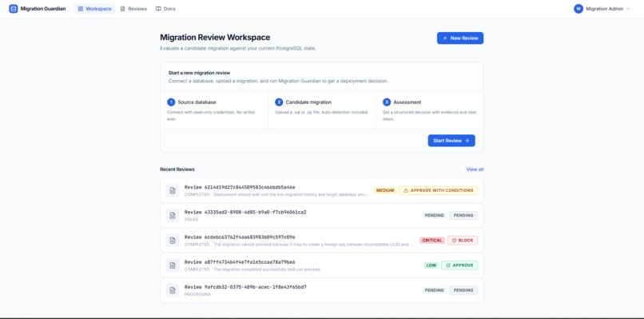The width and height of the screenshot is (644, 319).
Task: Open Review 43335ad2-8908-4d85-b9a0-f7cb96061ca2
Action: (x=321, y=215)
